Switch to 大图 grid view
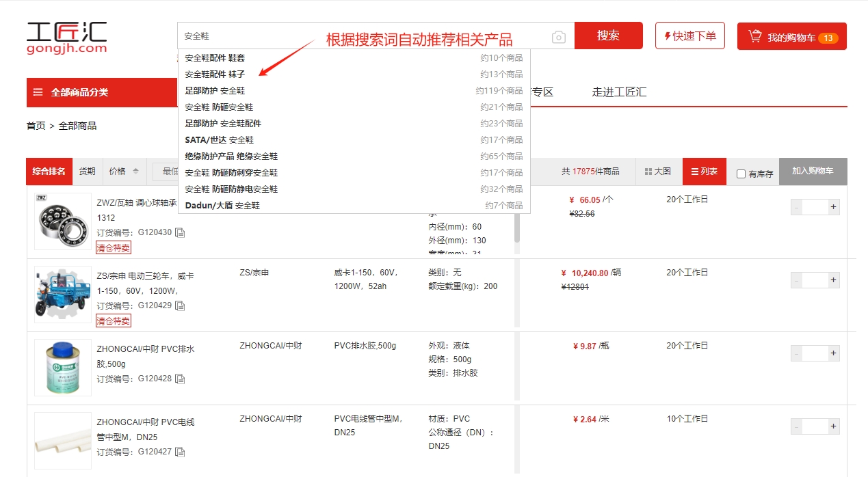Screen dimensions: 868x477 658,172
